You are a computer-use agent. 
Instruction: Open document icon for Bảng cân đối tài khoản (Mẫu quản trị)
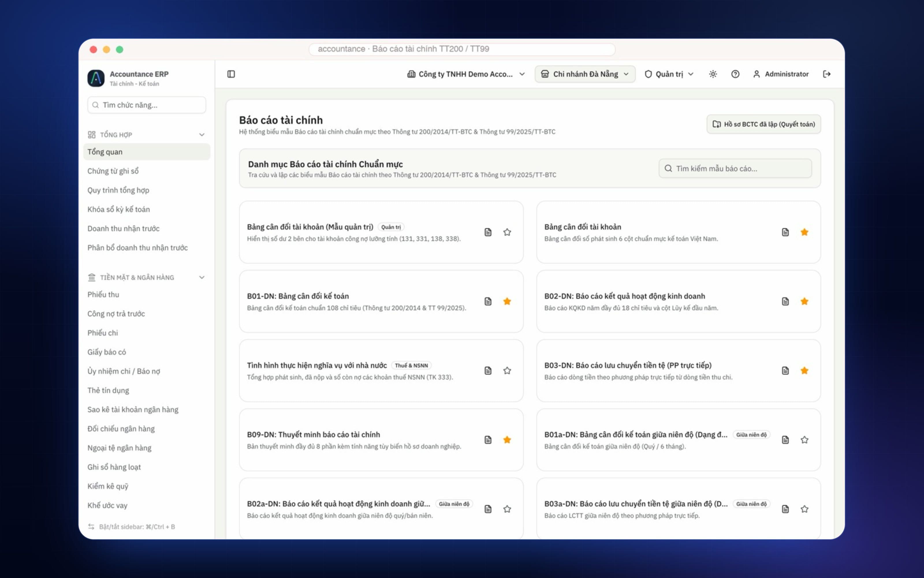(488, 232)
